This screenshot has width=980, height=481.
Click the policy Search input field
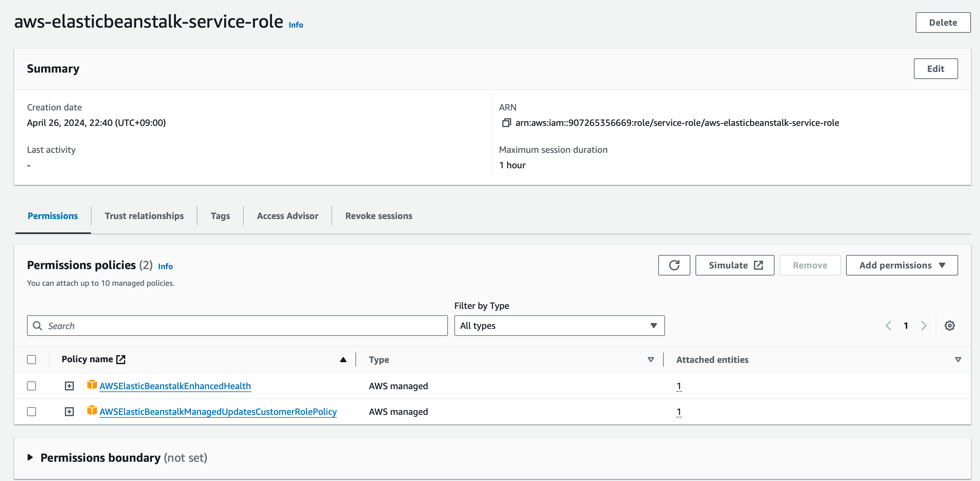pyautogui.click(x=237, y=326)
